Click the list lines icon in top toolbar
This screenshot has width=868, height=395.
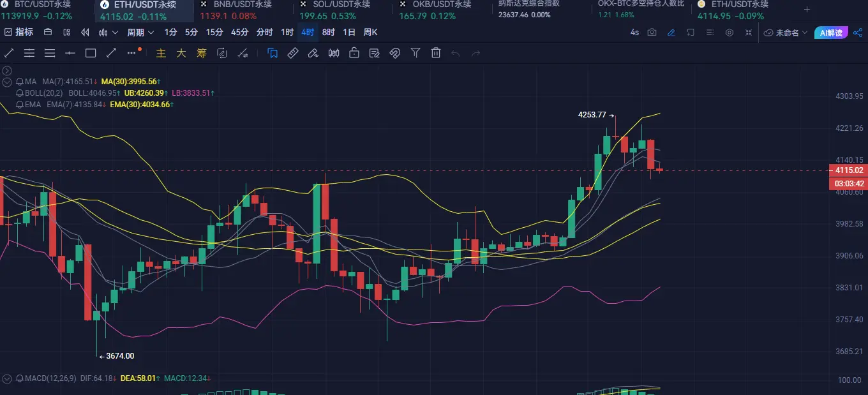pos(710,32)
